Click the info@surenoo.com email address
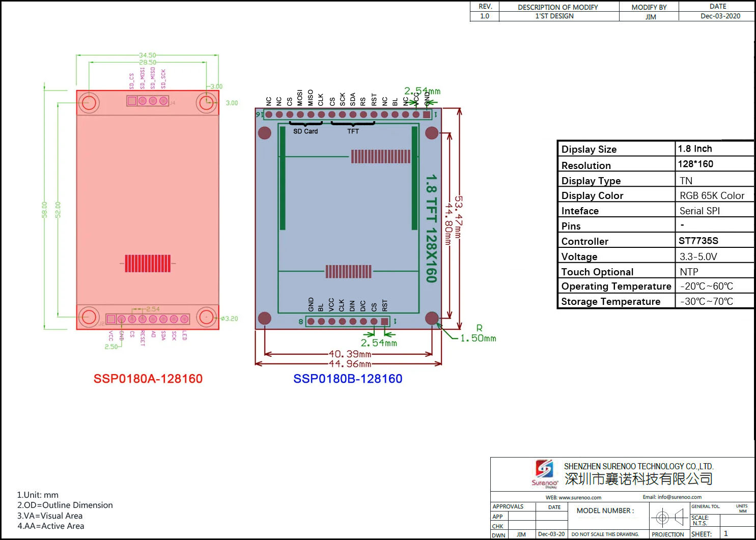This screenshot has width=756, height=540. (x=672, y=497)
